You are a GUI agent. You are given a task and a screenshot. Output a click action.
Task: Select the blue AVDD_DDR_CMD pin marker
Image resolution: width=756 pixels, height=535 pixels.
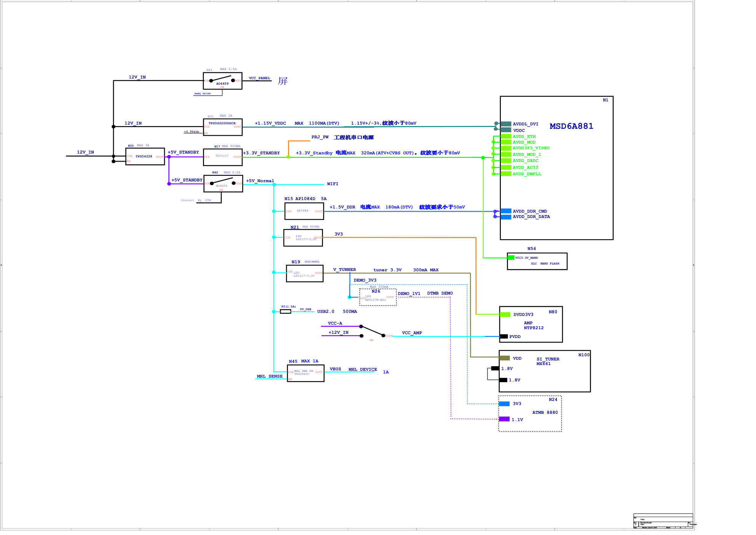pos(506,211)
